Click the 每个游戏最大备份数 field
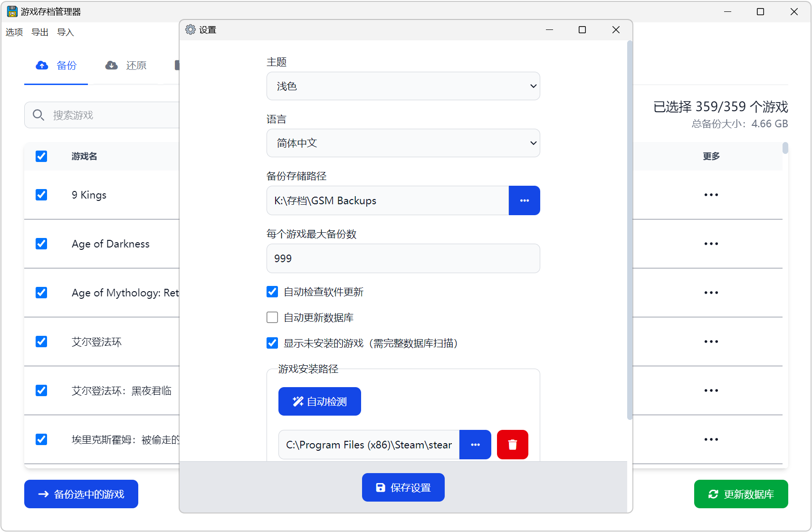812x532 pixels. [403, 258]
